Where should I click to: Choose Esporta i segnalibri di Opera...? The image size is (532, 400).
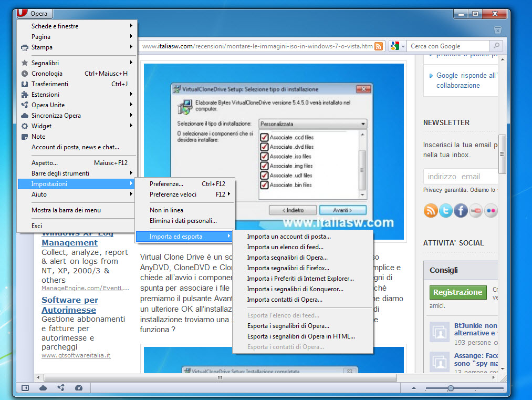tap(302, 326)
